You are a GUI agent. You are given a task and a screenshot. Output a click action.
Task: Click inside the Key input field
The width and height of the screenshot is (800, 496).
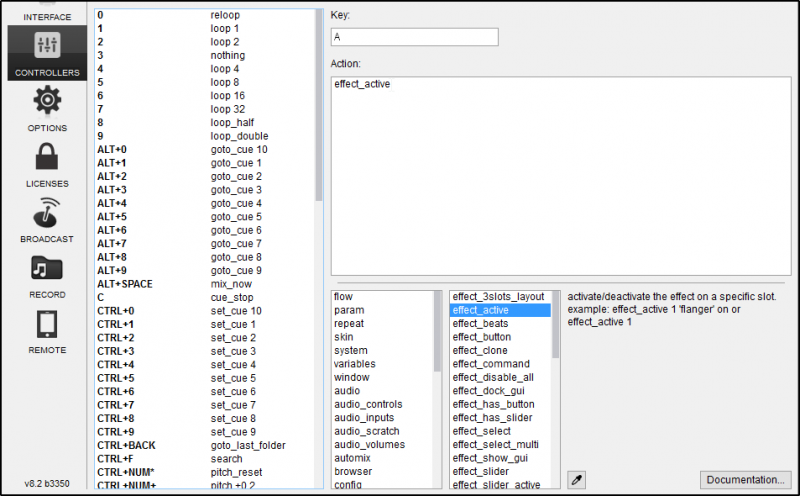point(414,37)
